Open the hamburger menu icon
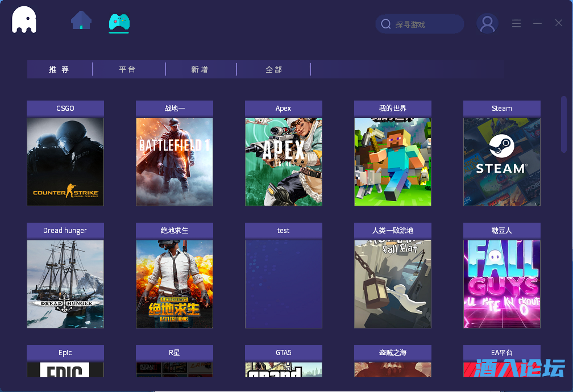This screenshot has height=392, width=573. [x=516, y=23]
